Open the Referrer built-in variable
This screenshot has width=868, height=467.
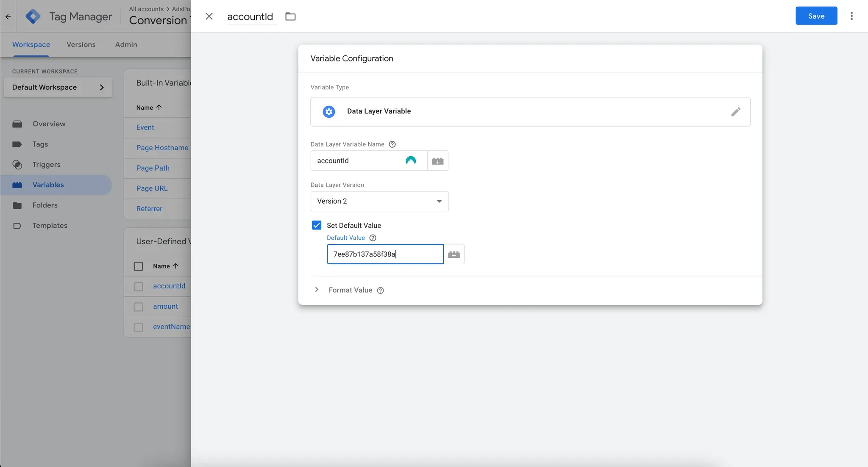point(149,209)
